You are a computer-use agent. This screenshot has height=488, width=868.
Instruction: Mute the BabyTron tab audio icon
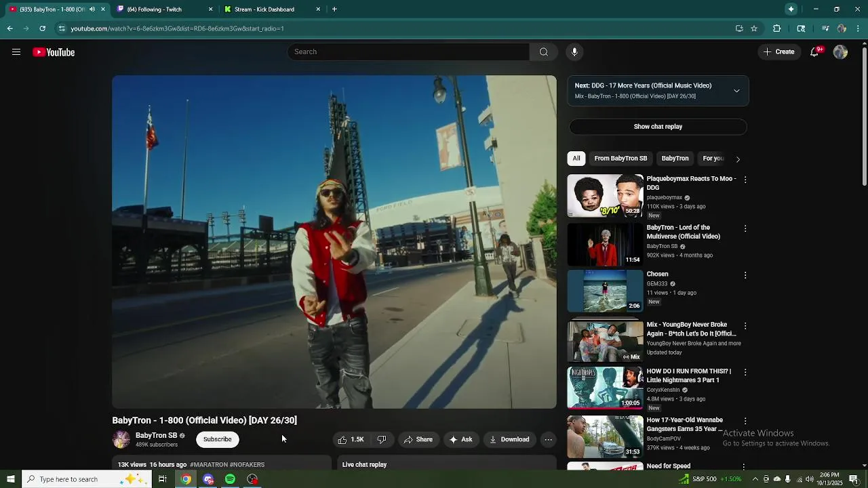tap(92, 9)
